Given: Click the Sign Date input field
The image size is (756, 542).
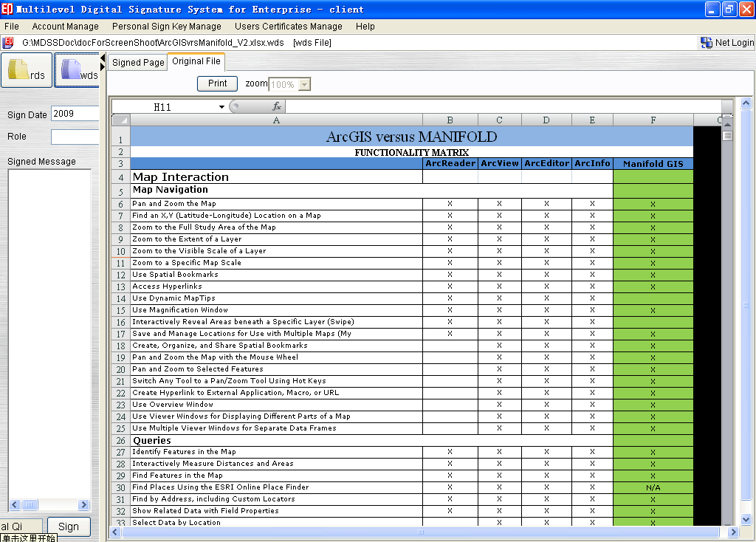Looking at the screenshot, I should [x=75, y=114].
